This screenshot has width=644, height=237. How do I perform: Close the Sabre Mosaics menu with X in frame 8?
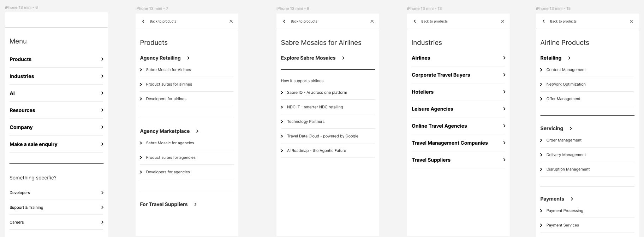pyautogui.click(x=372, y=21)
